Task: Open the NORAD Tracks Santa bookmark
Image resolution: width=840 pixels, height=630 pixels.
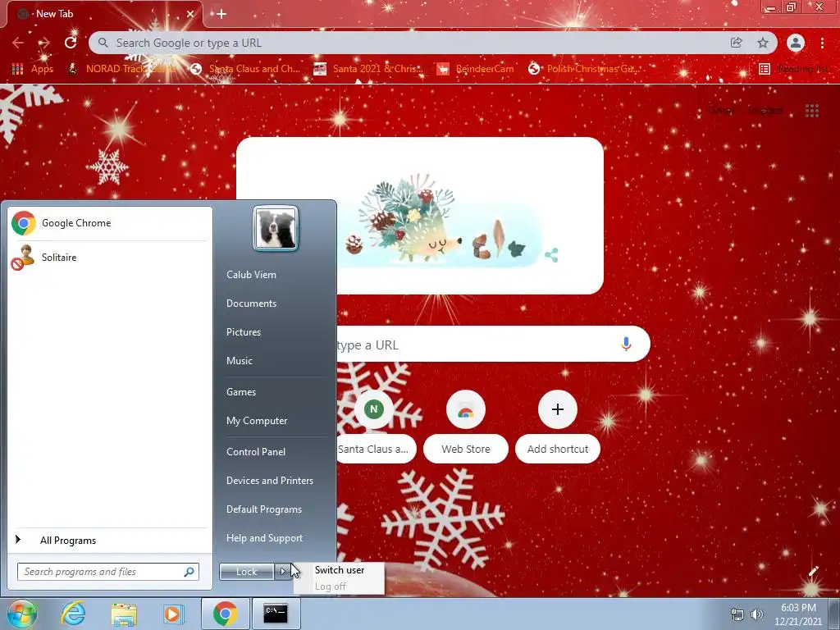Action: (x=122, y=69)
